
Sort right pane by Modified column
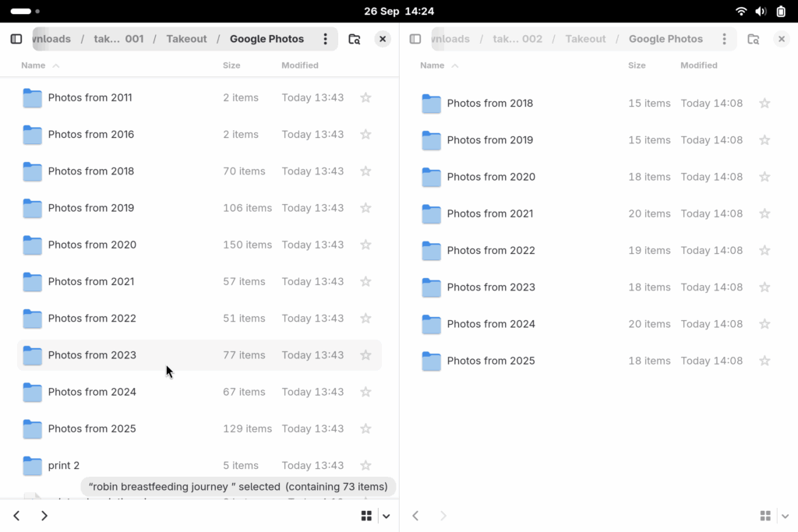[698, 65]
